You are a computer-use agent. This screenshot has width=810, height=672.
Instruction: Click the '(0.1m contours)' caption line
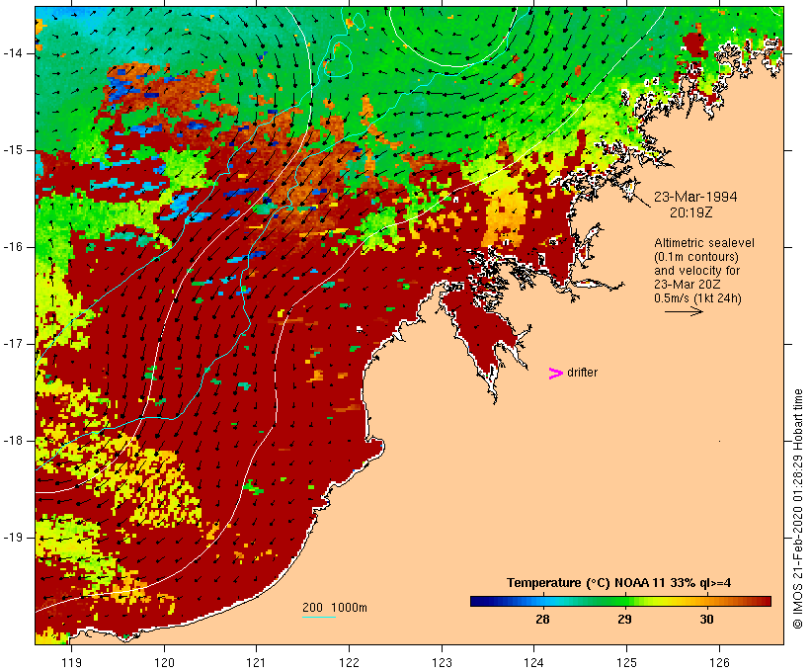[696, 257]
